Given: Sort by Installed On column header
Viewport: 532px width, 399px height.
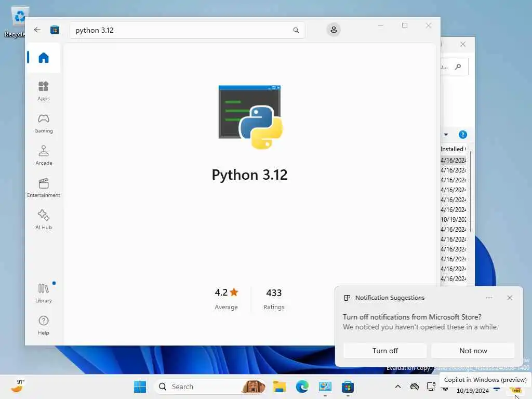Looking at the screenshot, I should pyautogui.click(x=453, y=149).
